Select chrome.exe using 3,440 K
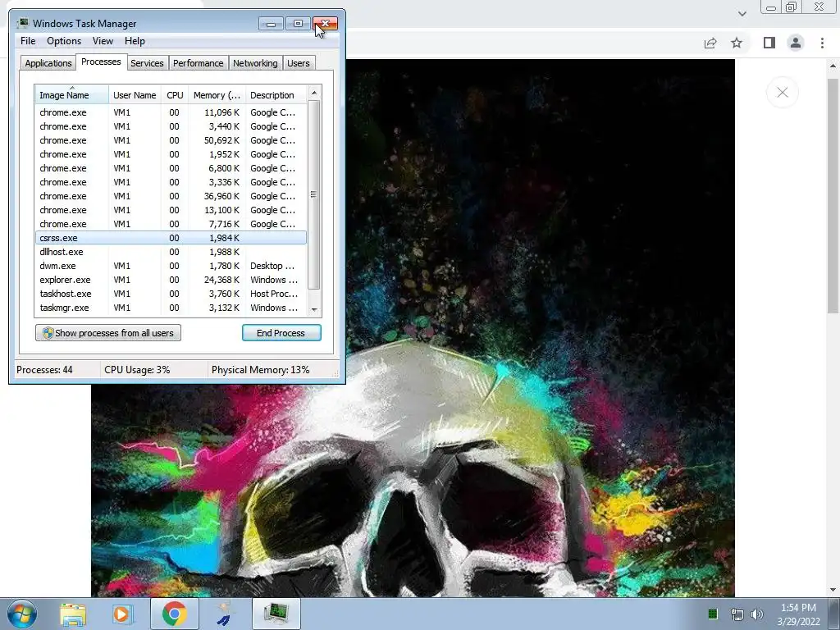The height and width of the screenshot is (630, 840). pyautogui.click(x=171, y=126)
